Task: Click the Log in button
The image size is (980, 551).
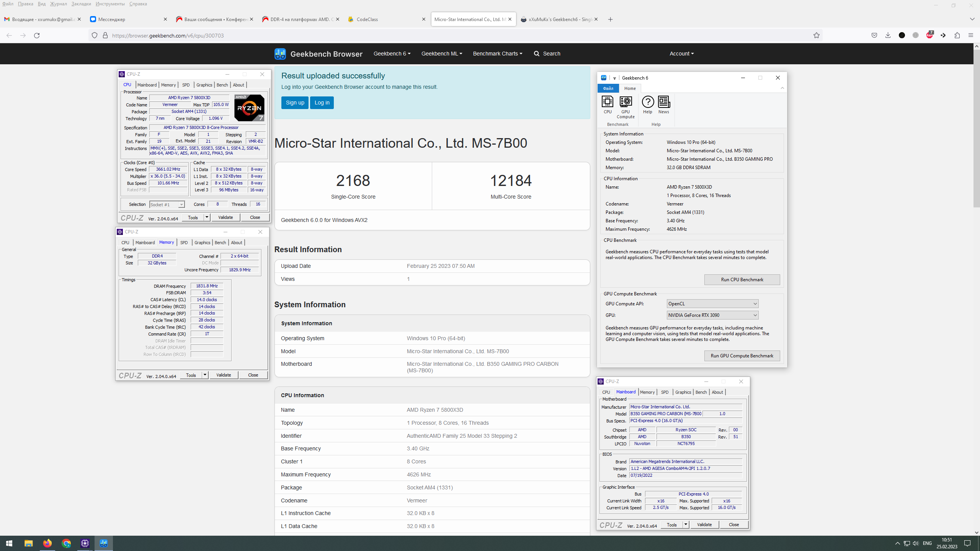Action: pyautogui.click(x=322, y=103)
